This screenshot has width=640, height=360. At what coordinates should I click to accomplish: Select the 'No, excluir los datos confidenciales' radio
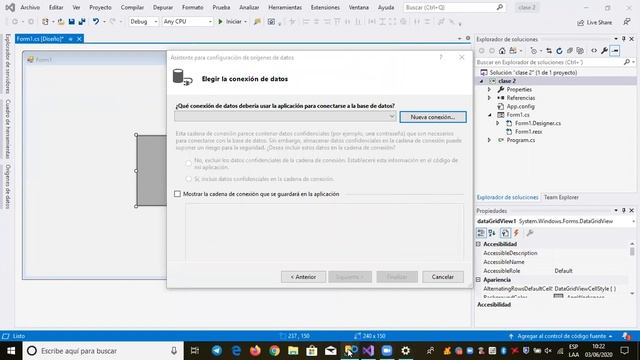[x=188, y=164]
